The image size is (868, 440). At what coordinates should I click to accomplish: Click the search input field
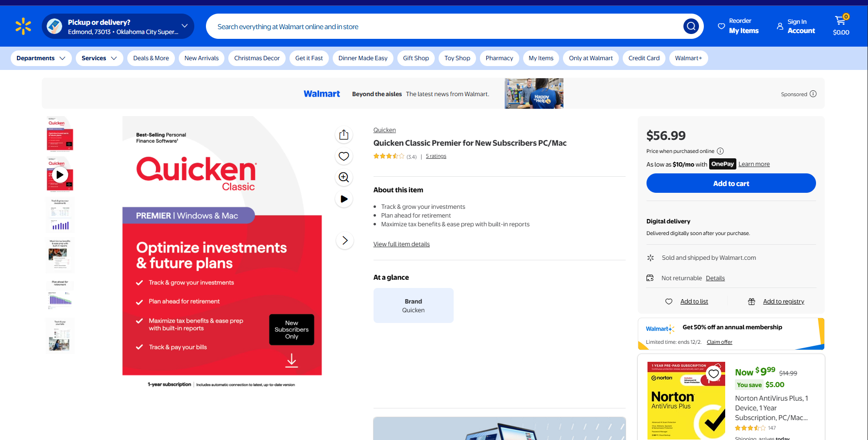(x=444, y=26)
